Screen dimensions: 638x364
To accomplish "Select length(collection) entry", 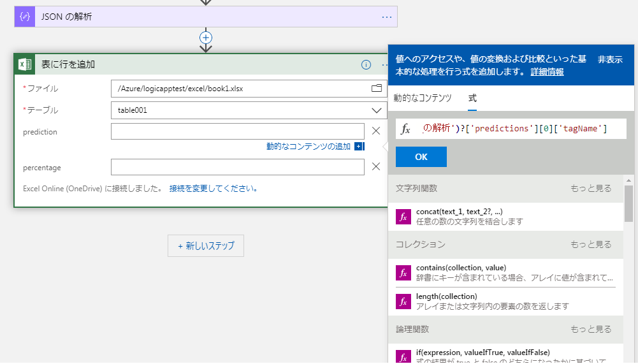I will tap(505, 302).
